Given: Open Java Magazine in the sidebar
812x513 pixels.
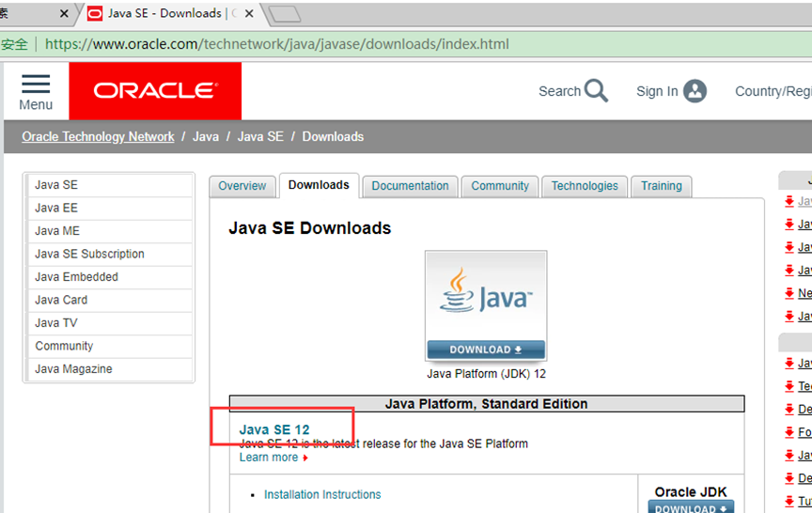Looking at the screenshot, I should [x=110, y=369].
